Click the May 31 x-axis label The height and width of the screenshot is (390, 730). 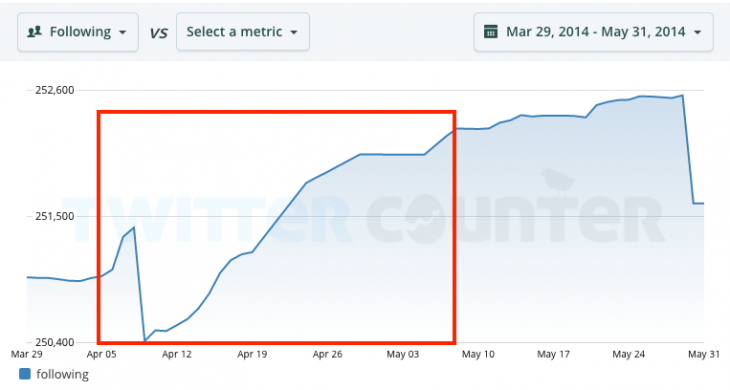[704, 354]
